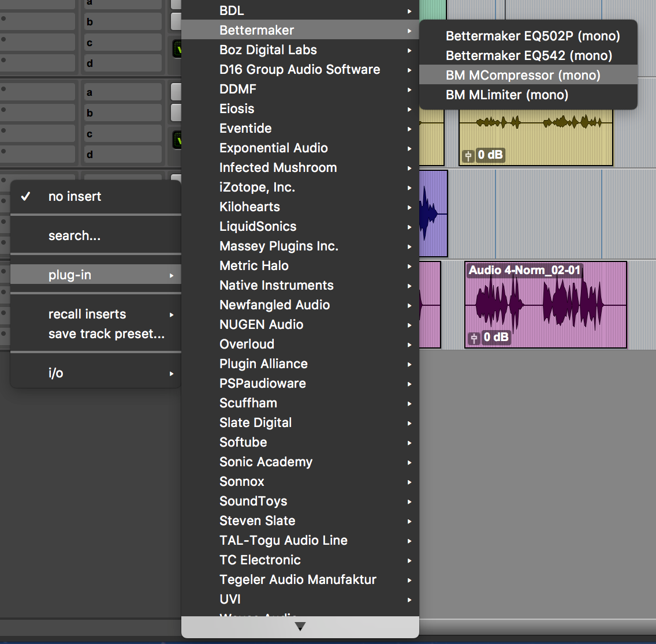Insert Bettermaker EQ542 (mono)
Viewport: 656px width, 644px height.
(528, 55)
